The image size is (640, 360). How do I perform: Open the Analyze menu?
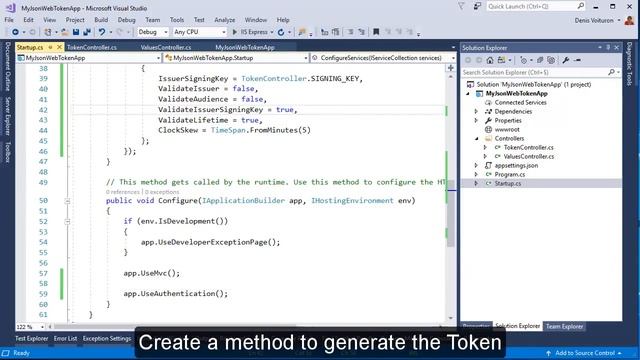coord(224,20)
